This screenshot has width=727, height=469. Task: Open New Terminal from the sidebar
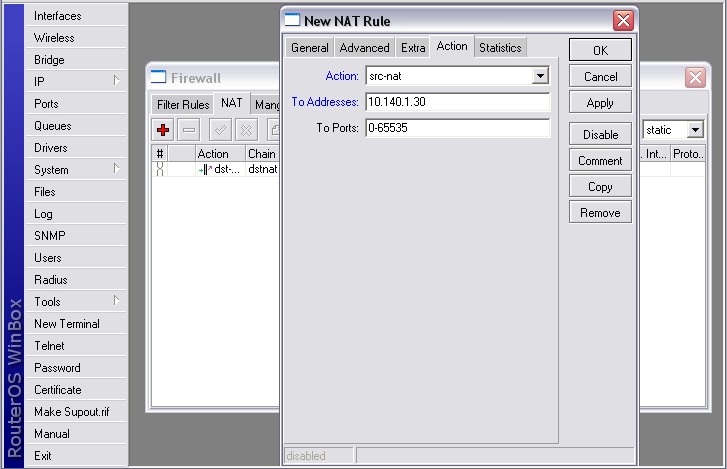tap(66, 323)
